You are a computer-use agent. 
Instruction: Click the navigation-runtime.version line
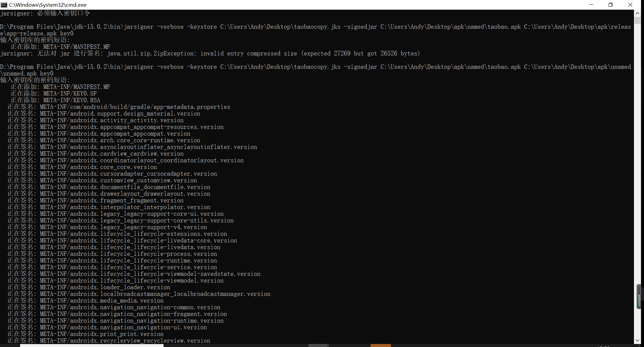point(116,321)
